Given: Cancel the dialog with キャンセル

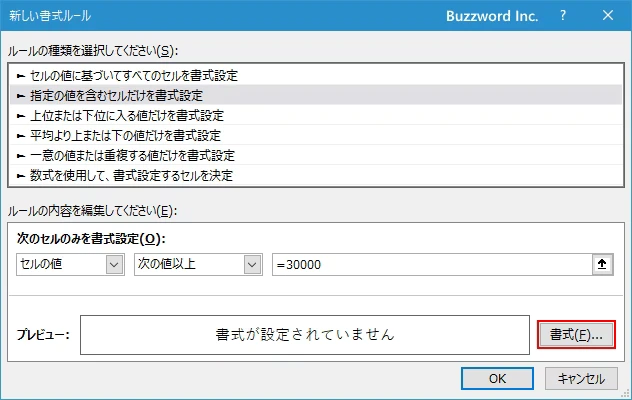Looking at the screenshot, I should coord(581,379).
